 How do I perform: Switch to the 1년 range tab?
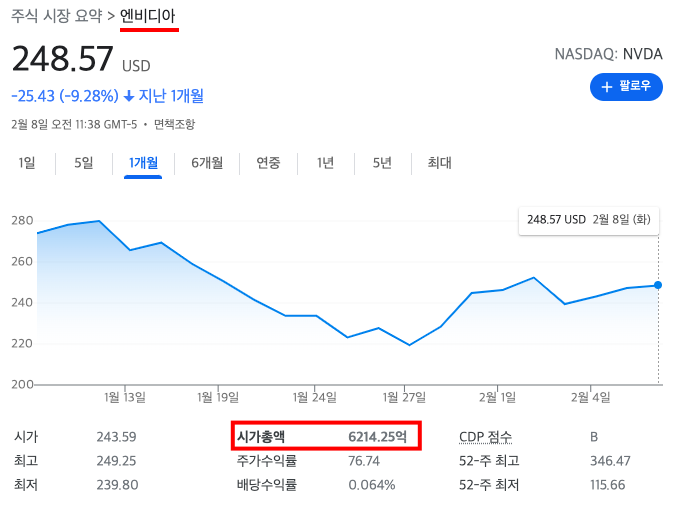325,163
